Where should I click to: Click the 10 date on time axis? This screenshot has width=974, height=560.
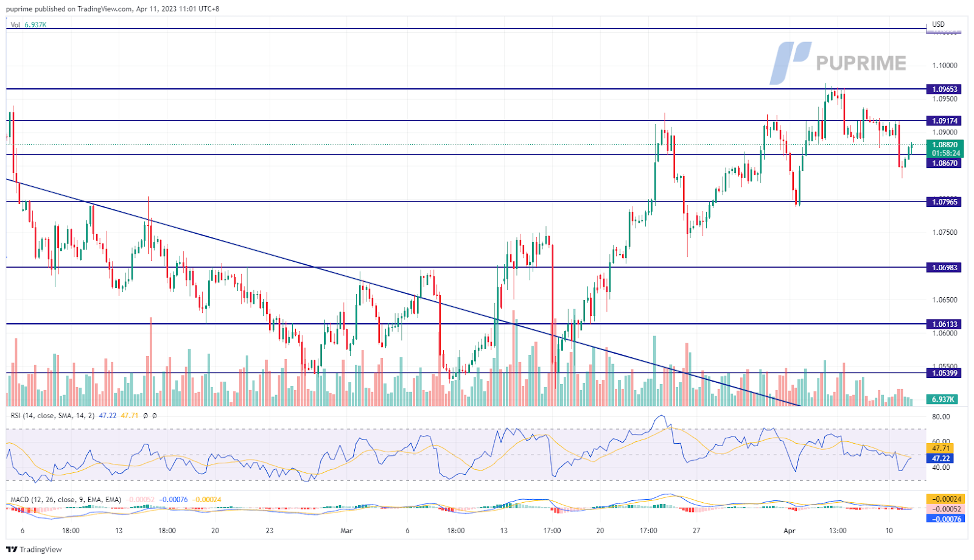[x=889, y=531]
